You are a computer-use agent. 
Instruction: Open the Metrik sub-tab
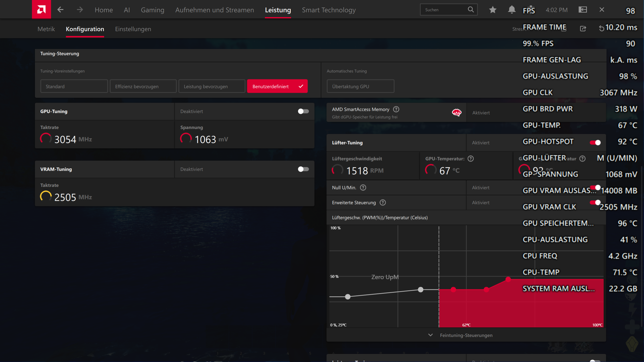[46, 29]
